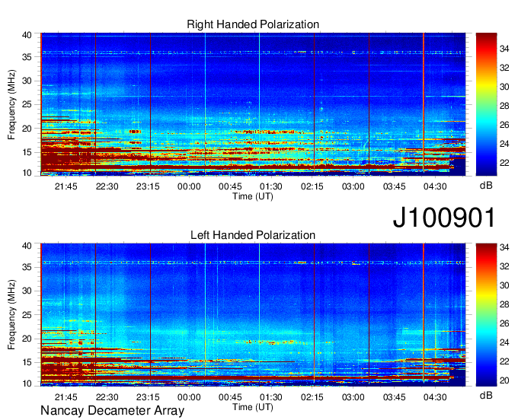Click 22:30 tick label on top plot
This screenshot has height=420, width=518.
tap(107, 186)
